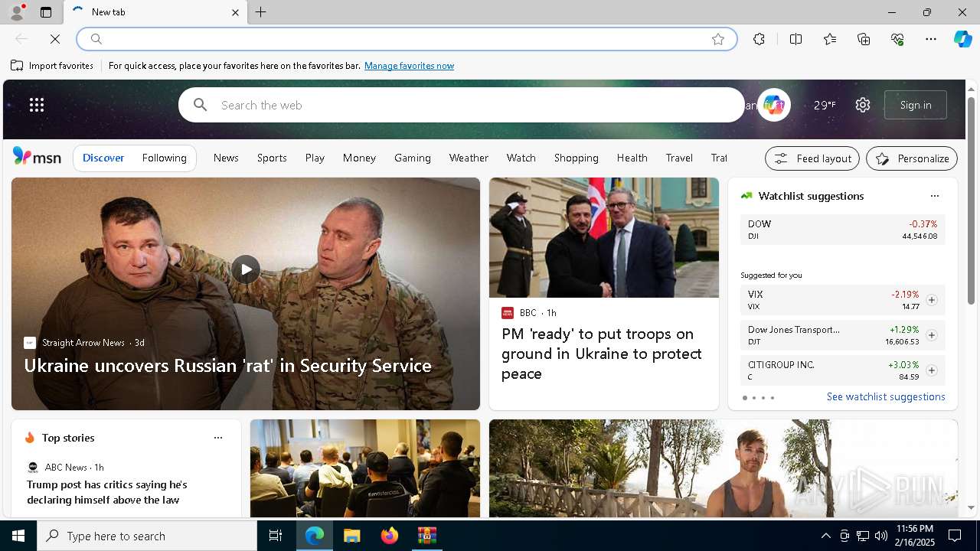Screen dimensions: 980x551
Task: Select the Following tab
Action: pyautogui.click(x=164, y=158)
